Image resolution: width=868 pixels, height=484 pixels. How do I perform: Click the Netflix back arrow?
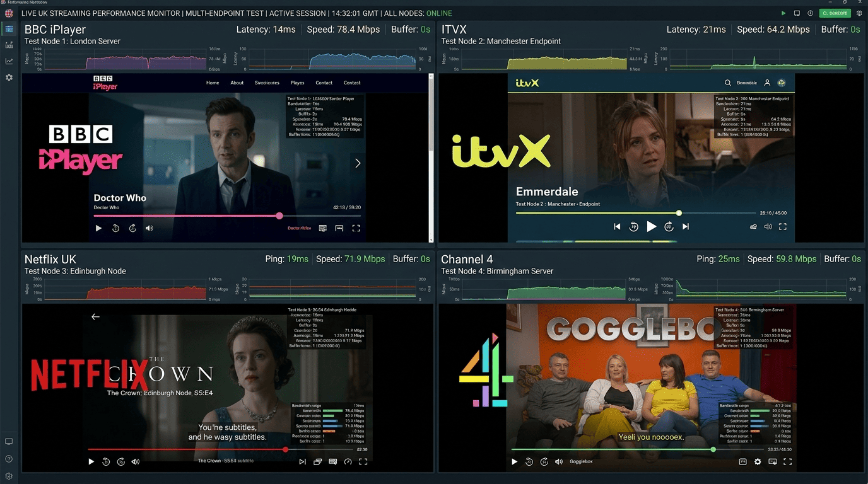95,316
